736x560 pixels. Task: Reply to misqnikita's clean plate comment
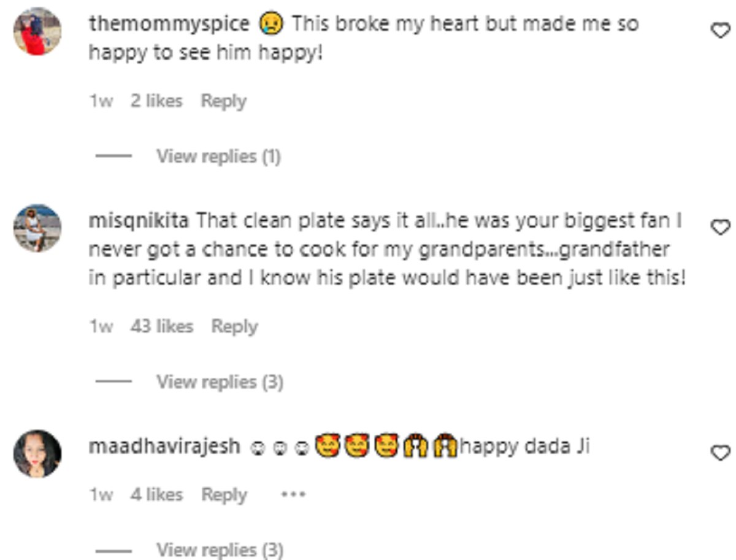(x=234, y=327)
